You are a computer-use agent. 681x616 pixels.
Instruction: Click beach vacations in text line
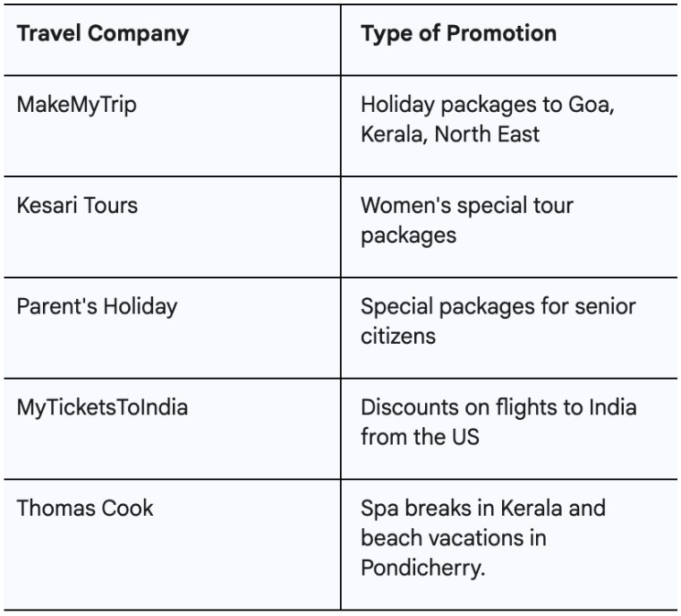coord(454,538)
